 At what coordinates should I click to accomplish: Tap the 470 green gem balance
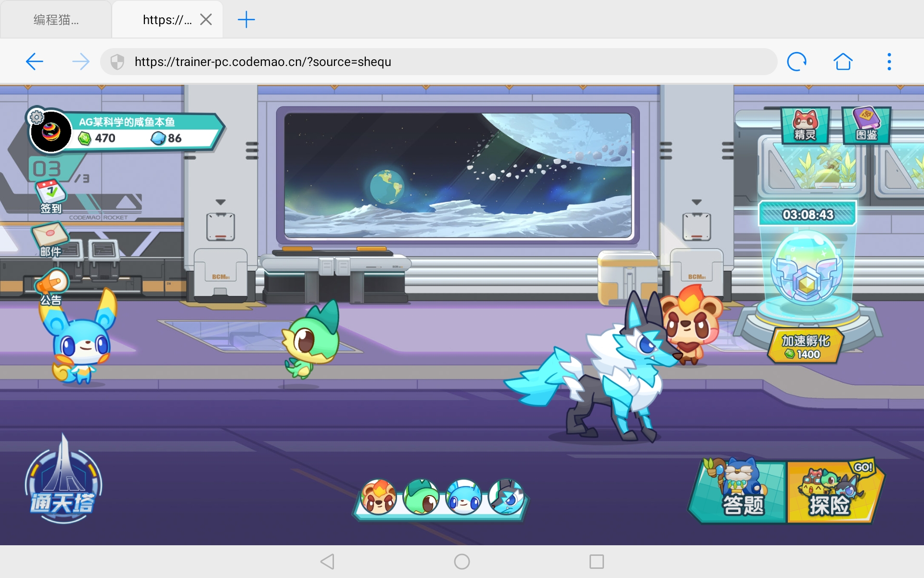coord(105,139)
